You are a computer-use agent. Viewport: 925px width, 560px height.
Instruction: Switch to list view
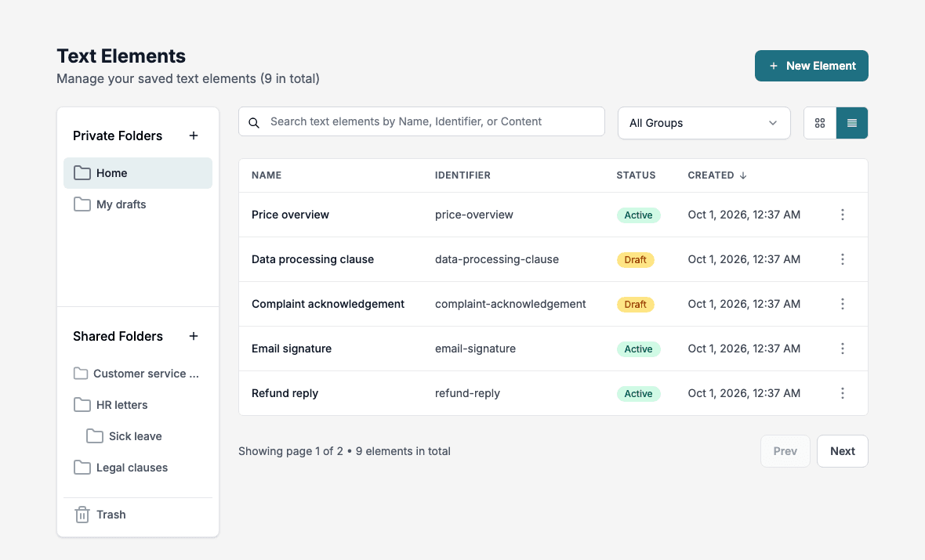[x=852, y=123]
